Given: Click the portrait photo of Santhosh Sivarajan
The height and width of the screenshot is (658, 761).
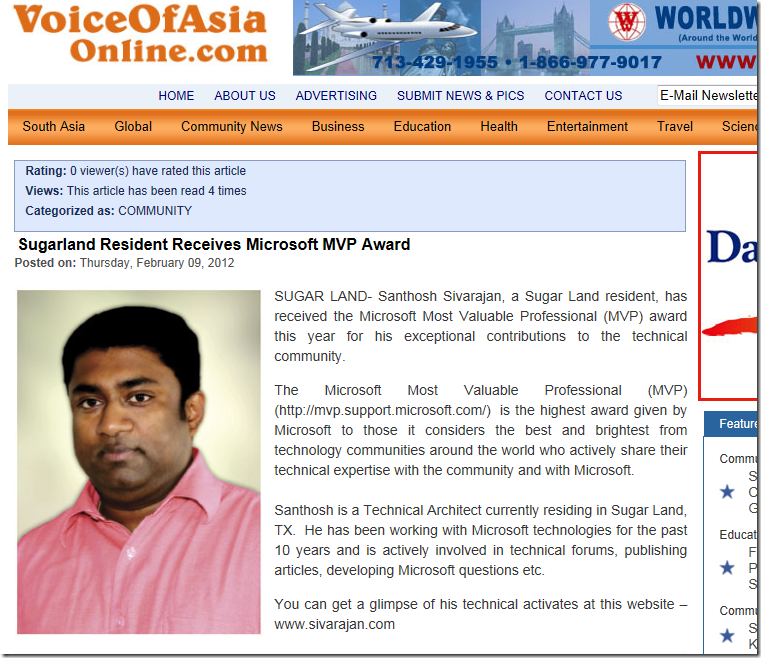Looking at the screenshot, I should (x=139, y=462).
